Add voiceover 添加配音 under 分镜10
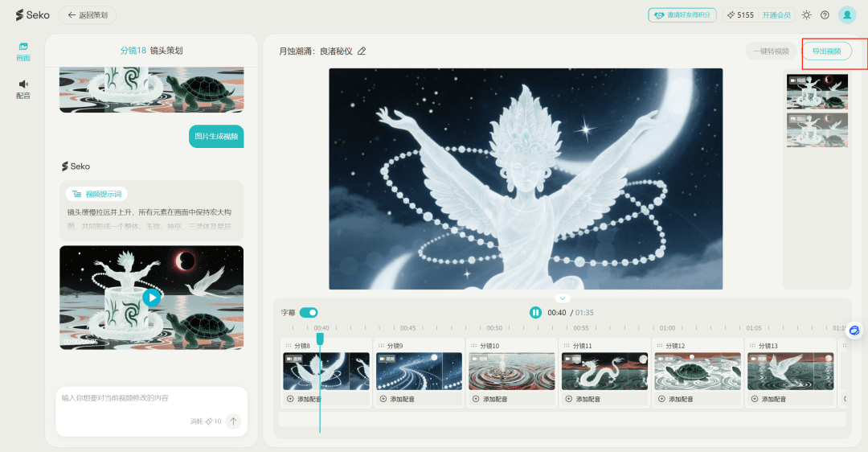 (490, 399)
